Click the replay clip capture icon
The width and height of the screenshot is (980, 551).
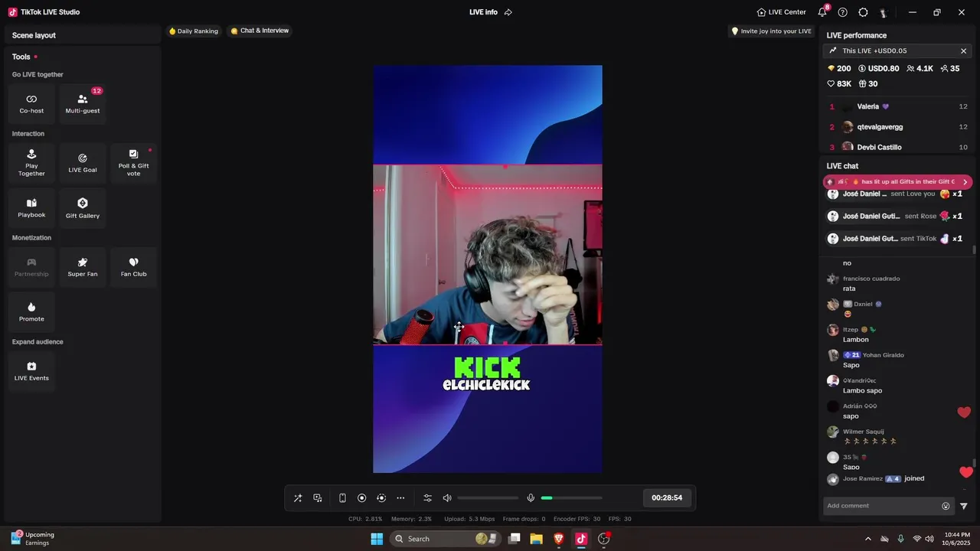[x=381, y=498]
